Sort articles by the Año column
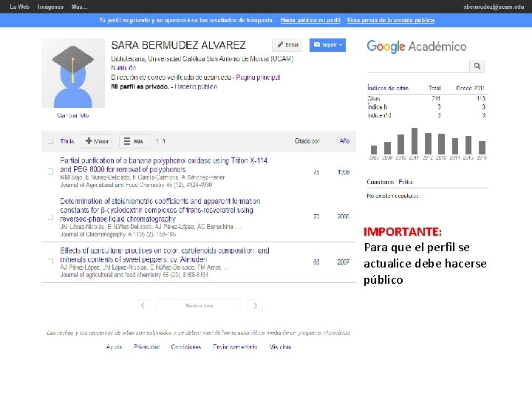Viewport: 532px width, 399px height. [x=344, y=141]
